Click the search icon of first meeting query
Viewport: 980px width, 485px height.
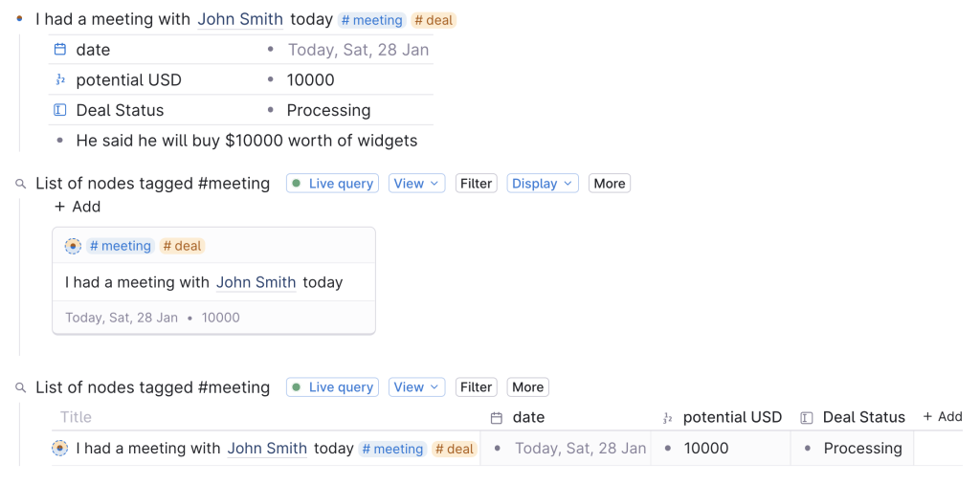21,184
